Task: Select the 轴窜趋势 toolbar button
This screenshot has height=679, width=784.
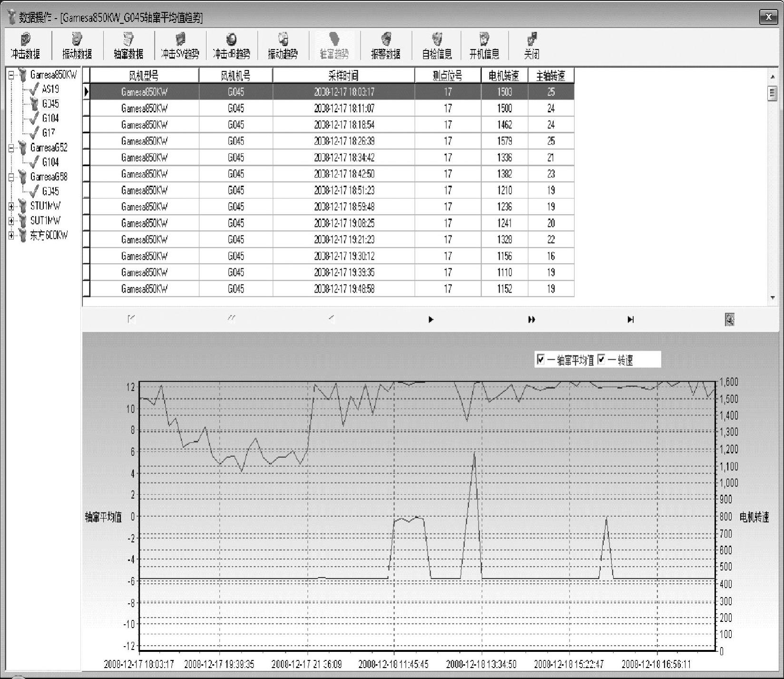Action: coord(334,46)
